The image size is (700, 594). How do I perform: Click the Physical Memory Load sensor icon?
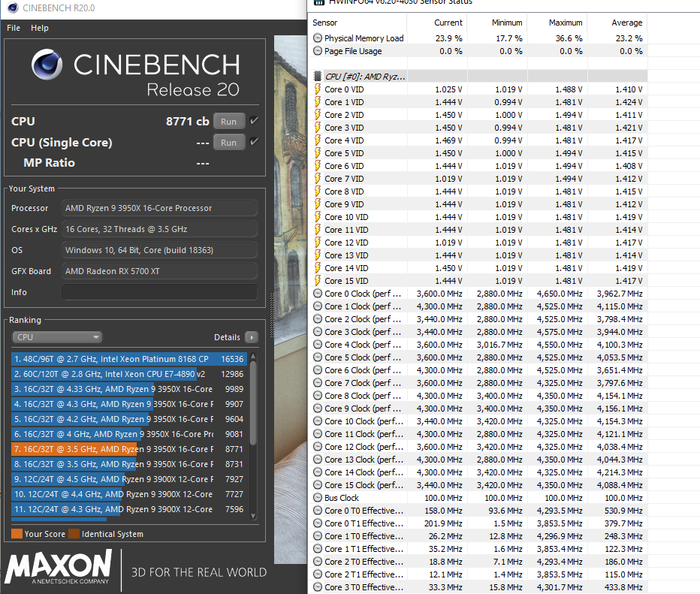coord(318,38)
